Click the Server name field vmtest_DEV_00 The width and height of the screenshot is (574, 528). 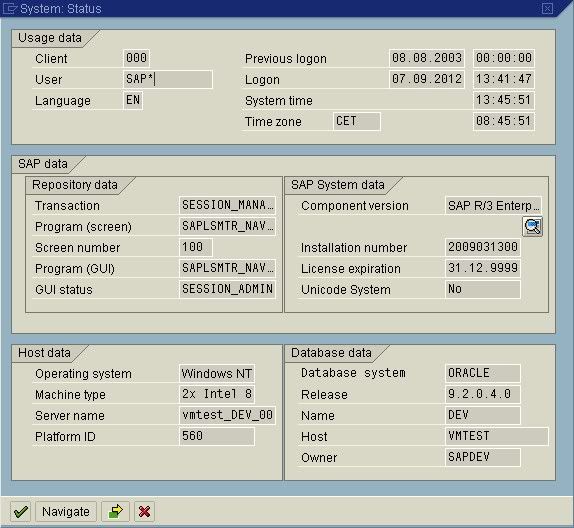click(x=227, y=415)
